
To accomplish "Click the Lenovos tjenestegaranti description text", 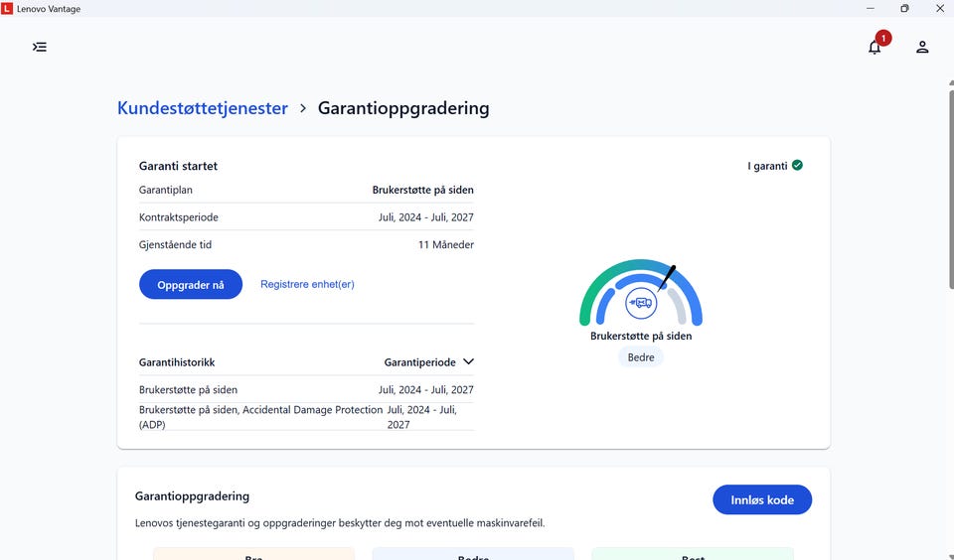I will click(340, 523).
